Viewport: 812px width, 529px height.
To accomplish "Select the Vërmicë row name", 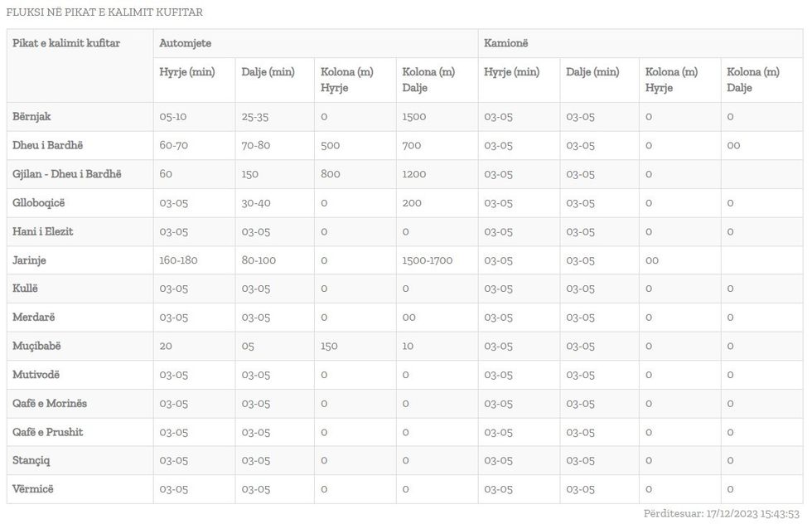I will 33,489.
